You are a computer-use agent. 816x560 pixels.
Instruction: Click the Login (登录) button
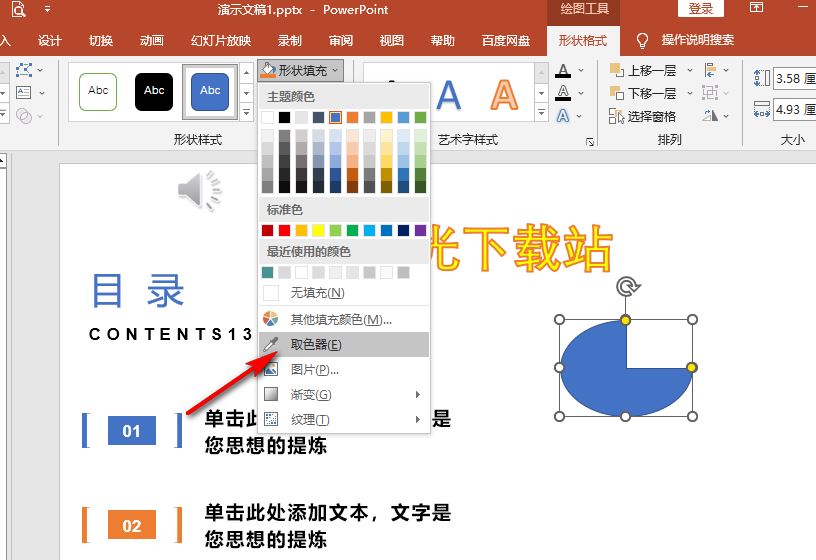[x=701, y=9]
